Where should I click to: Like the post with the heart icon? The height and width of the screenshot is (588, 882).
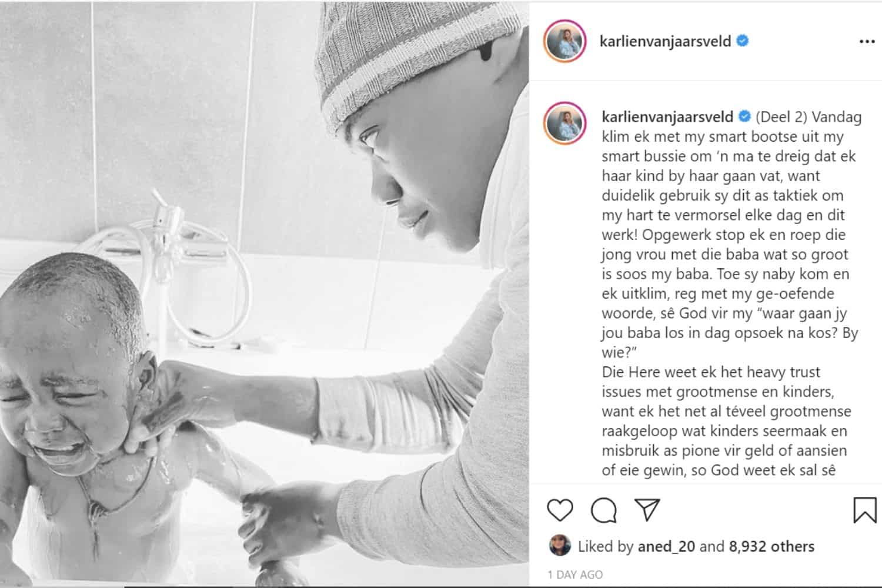[560, 510]
